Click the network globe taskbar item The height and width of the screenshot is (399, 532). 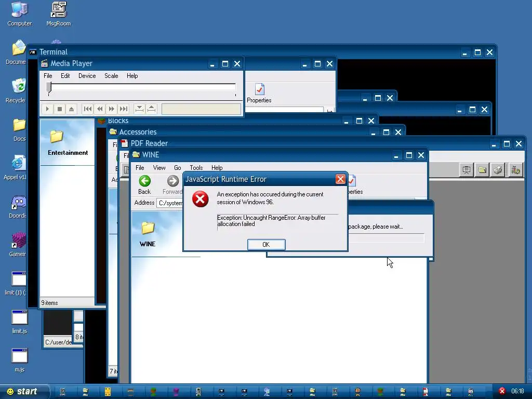point(267,392)
